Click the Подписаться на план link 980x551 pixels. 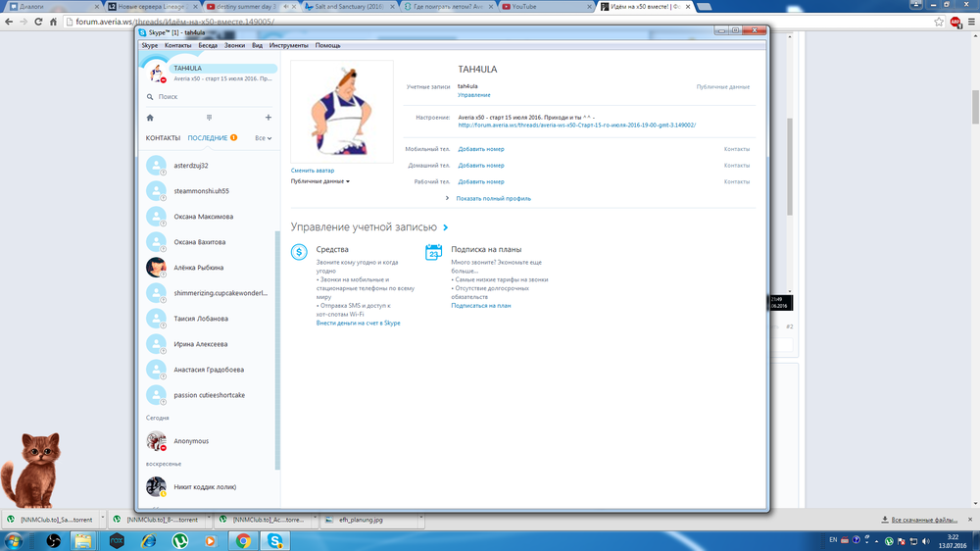pos(480,306)
